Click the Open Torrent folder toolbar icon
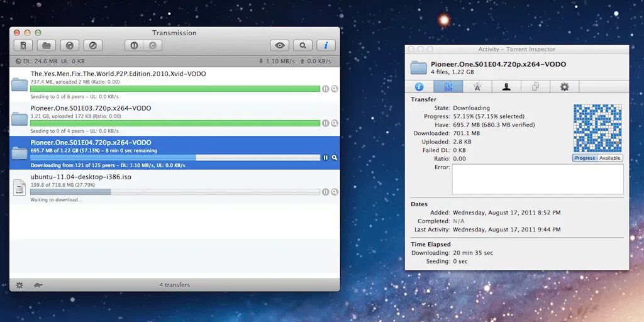This screenshot has height=322, width=644. 47,45
